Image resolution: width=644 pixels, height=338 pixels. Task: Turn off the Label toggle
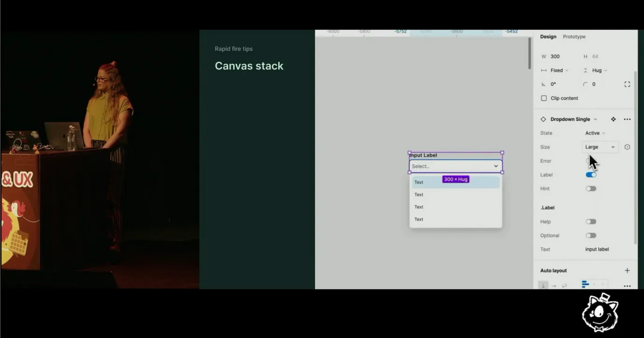(591, 175)
